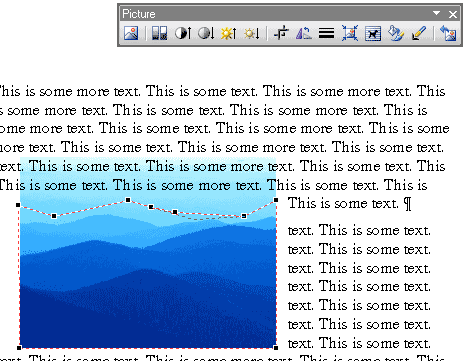Click the Reset Picture icon
Viewport: 466px width, 361px height.
tap(448, 33)
